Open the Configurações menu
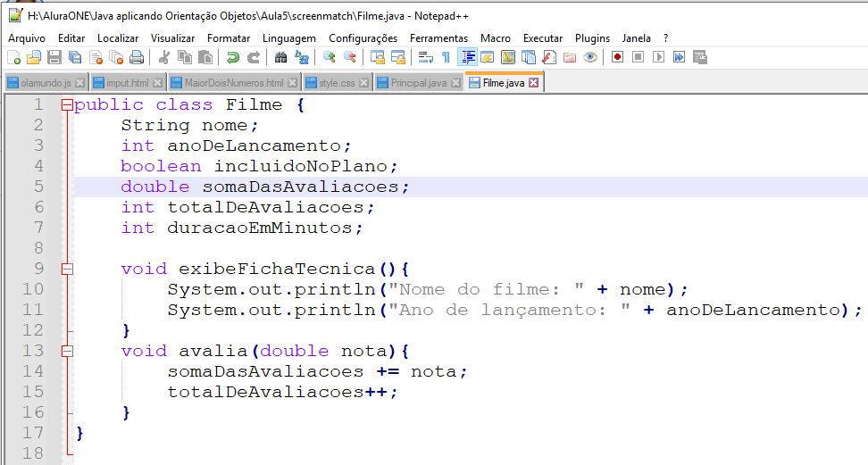 tap(363, 38)
